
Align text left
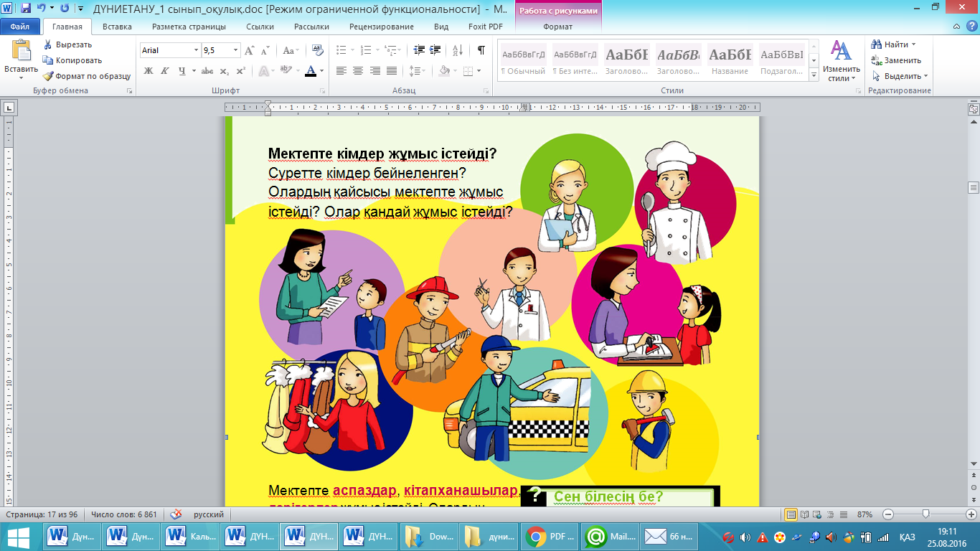point(341,71)
